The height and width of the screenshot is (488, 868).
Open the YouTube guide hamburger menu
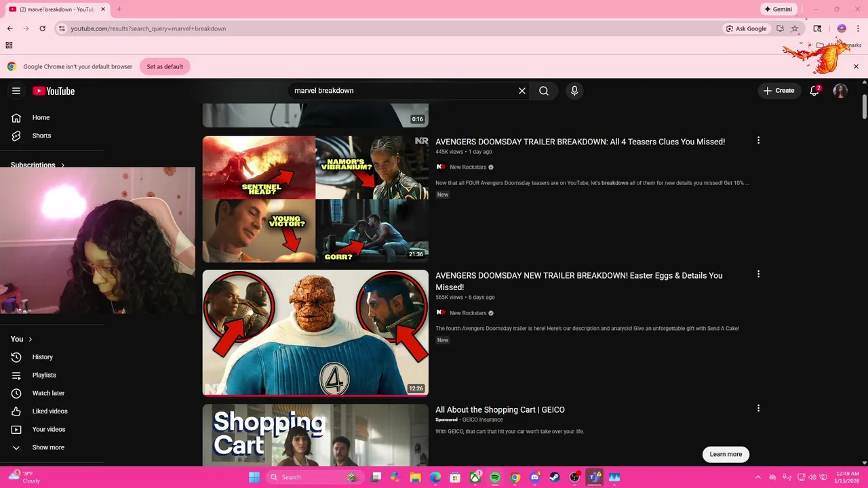click(x=16, y=91)
